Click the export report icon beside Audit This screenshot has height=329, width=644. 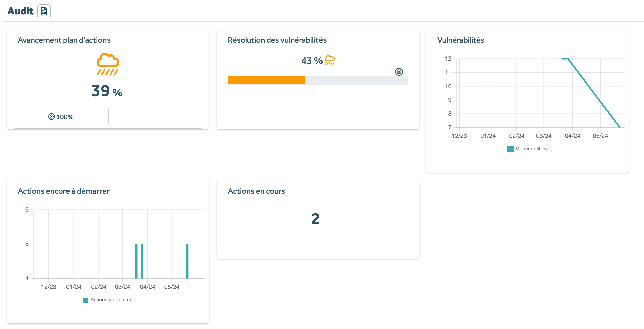[44, 11]
